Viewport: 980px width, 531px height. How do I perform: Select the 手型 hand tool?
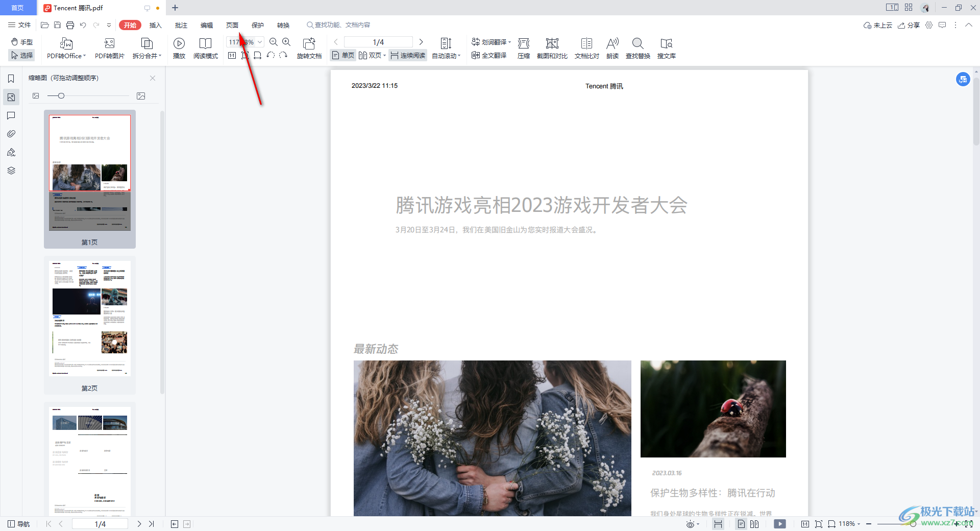point(22,42)
